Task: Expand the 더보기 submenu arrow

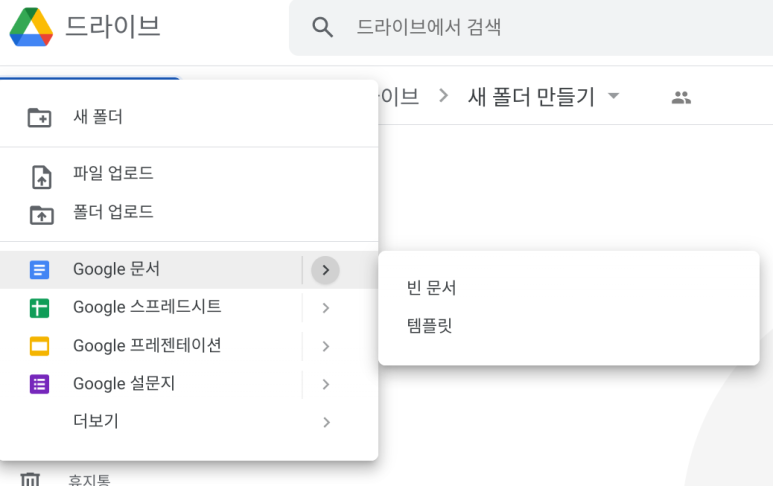Action: [326, 422]
